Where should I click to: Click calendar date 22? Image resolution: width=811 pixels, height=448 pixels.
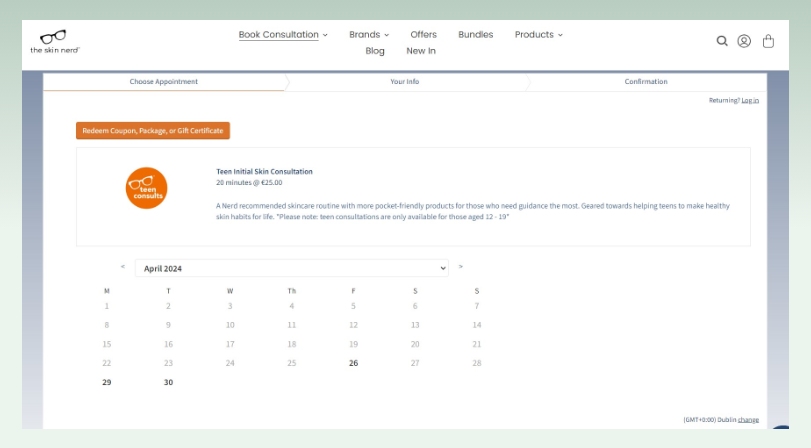[107, 363]
